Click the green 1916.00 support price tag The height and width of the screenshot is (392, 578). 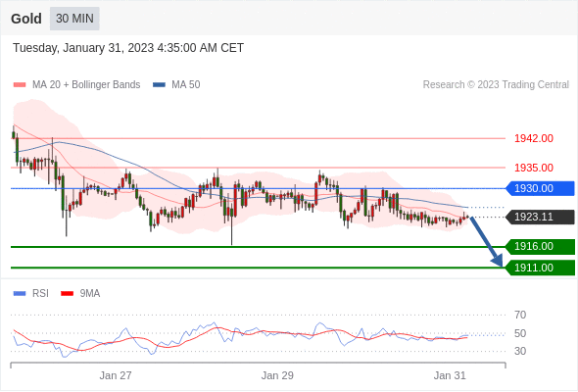point(540,246)
